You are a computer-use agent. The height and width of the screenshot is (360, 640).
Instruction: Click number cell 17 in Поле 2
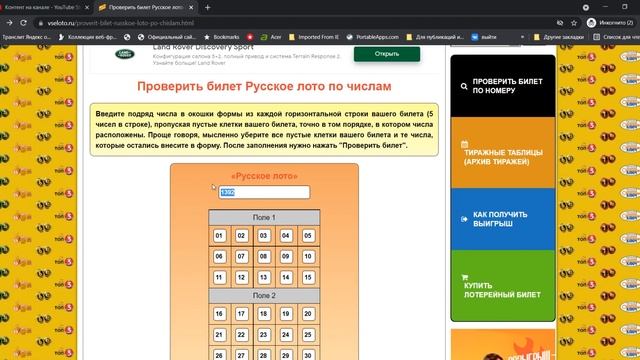coord(241,313)
